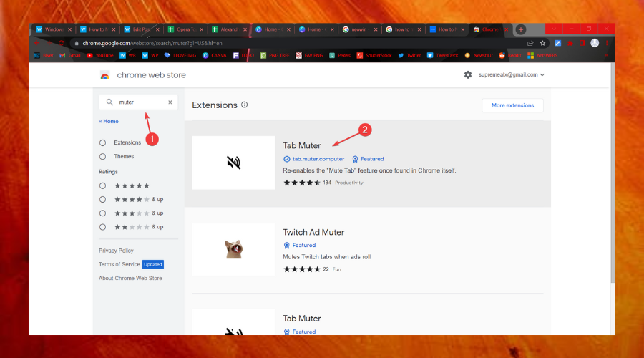The height and width of the screenshot is (358, 644).
Task: Toggle the browser side panel icon
Action: click(x=582, y=43)
